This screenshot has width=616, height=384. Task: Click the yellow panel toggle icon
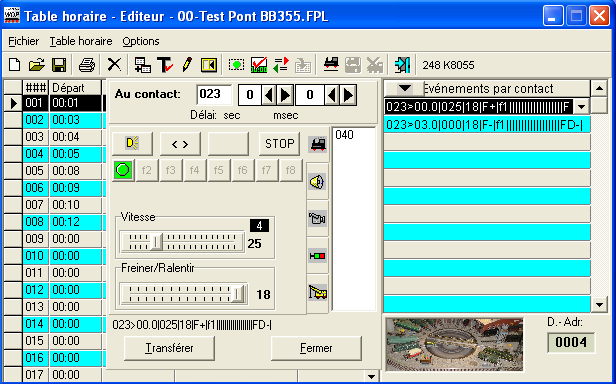coord(209,65)
